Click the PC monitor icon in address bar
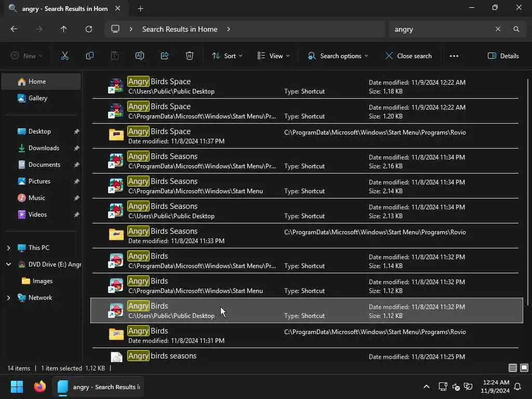The height and width of the screenshot is (399, 532). pos(115,29)
